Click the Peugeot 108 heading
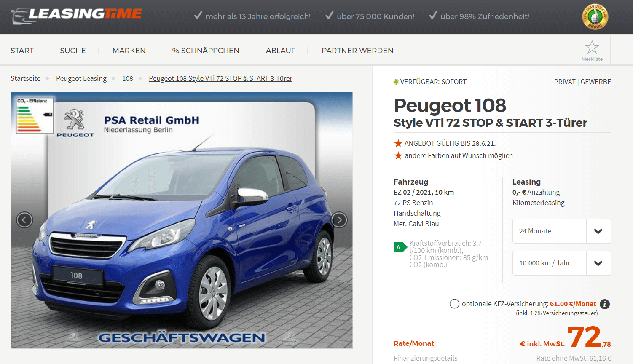 pos(450,105)
